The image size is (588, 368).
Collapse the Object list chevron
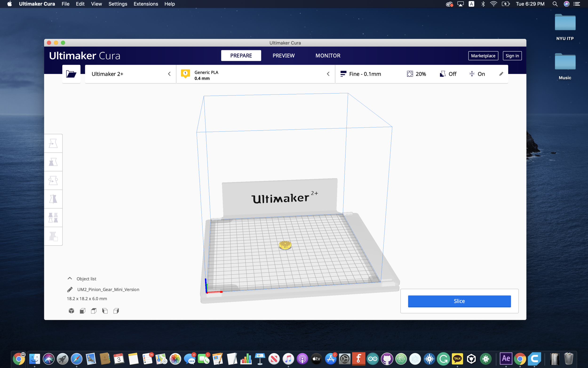70,278
